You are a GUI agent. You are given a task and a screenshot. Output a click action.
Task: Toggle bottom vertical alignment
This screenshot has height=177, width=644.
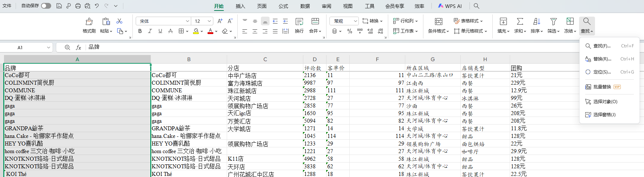pos(265,21)
